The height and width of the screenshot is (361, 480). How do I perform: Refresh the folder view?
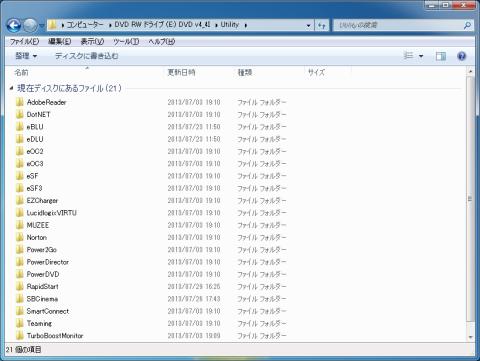(x=321, y=25)
